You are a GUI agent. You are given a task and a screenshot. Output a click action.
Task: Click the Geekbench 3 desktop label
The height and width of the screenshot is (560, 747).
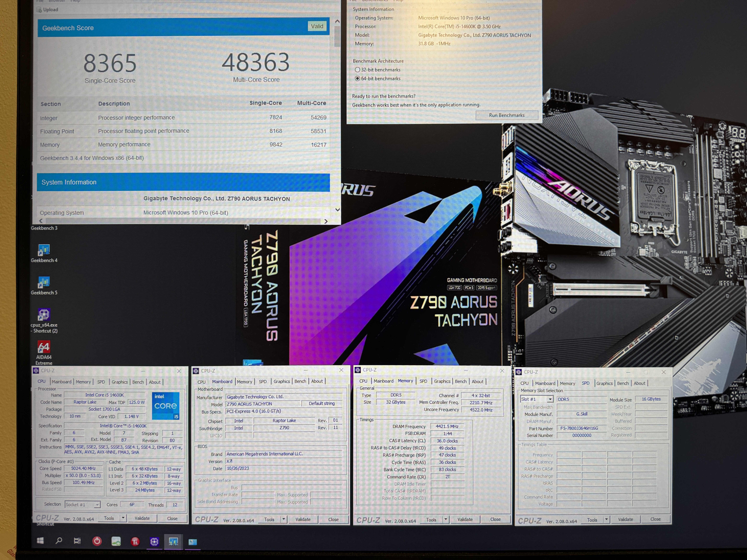pos(44,228)
